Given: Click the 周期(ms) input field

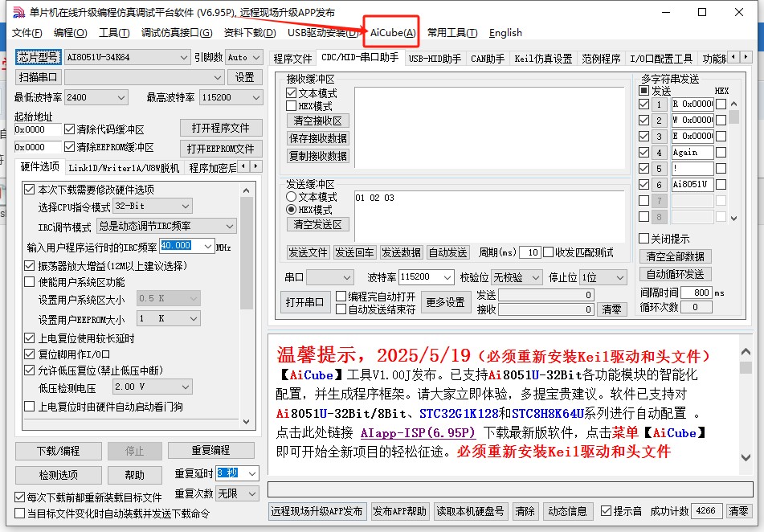Looking at the screenshot, I should pyautogui.click(x=530, y=252).
